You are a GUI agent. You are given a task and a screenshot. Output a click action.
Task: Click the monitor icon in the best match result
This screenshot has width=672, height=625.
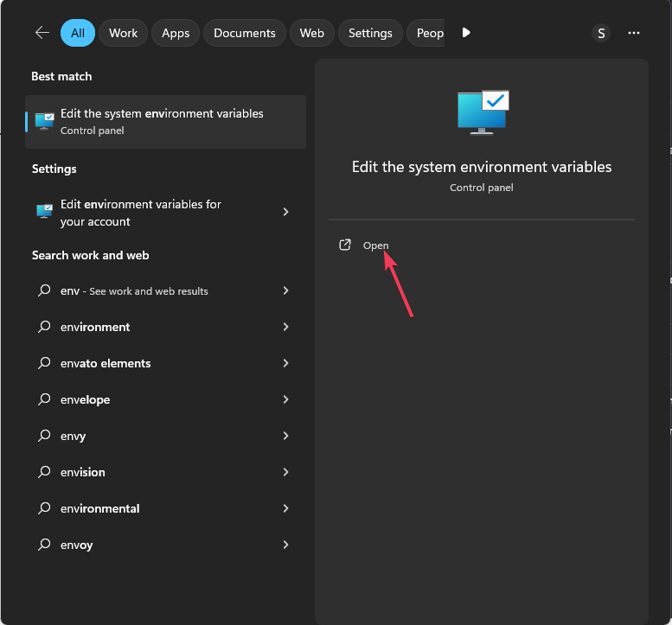45,121
